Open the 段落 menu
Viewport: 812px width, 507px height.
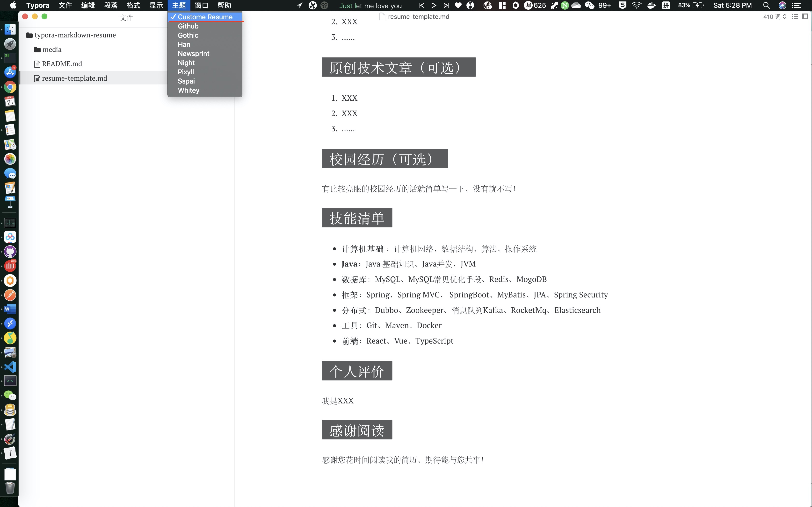coord(110,5)
